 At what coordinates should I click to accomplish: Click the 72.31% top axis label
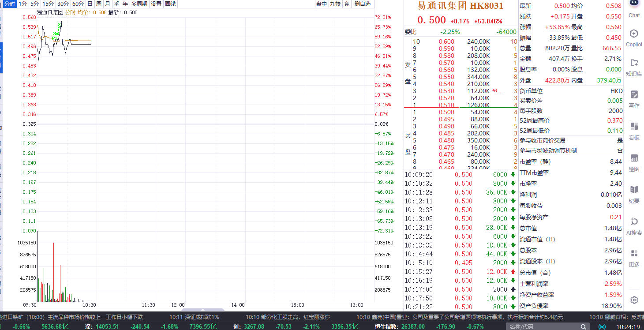pyautogui.click(x=383, y=18)
